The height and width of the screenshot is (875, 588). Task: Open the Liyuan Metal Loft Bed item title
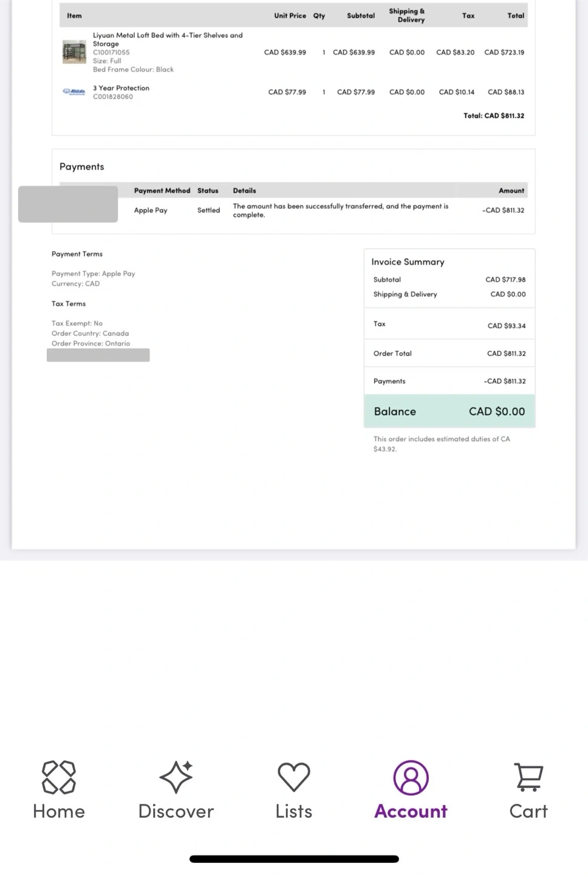click(168, 39)
